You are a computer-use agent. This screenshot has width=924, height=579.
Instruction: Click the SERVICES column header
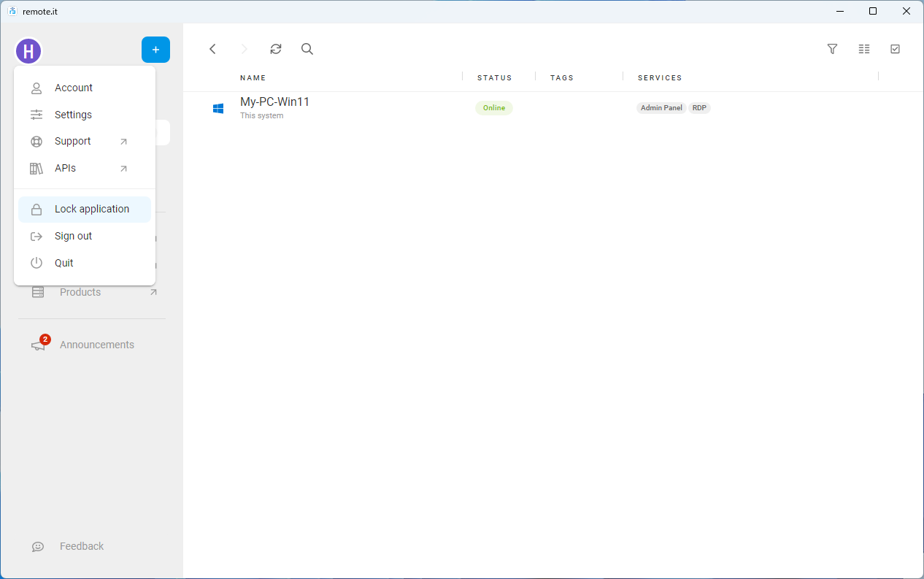click(660, 77)
